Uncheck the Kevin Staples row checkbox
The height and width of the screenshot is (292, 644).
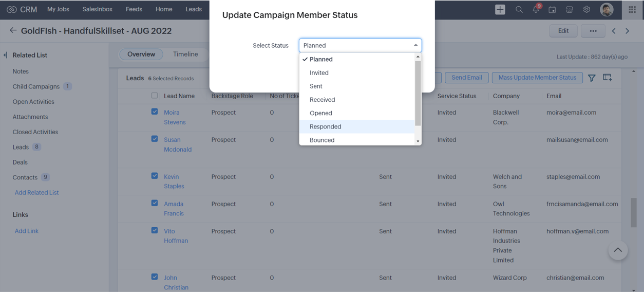point(155,176)
